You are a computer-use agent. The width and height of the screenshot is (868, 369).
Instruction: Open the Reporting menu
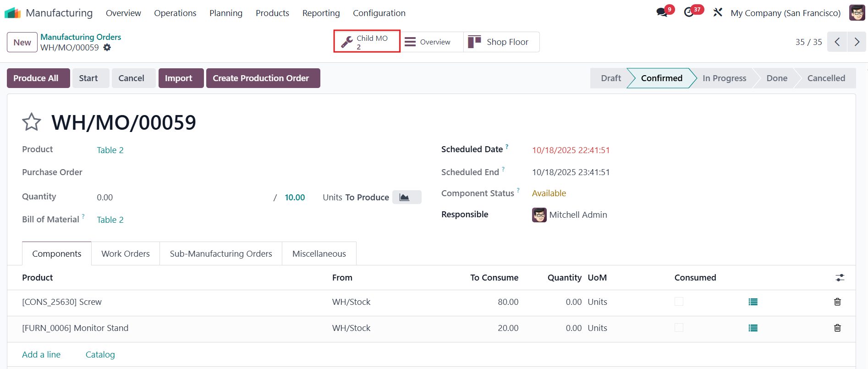pos(321,13)
